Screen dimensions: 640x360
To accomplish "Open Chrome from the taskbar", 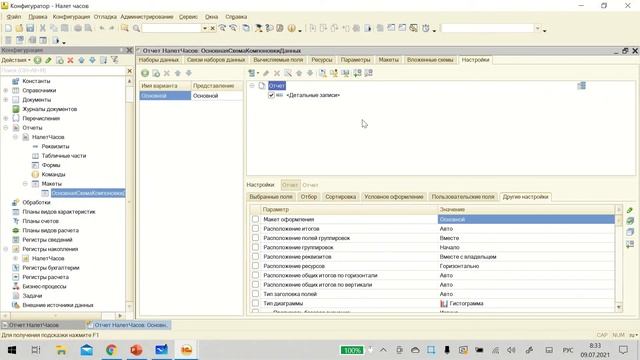I will coord(111,350).
